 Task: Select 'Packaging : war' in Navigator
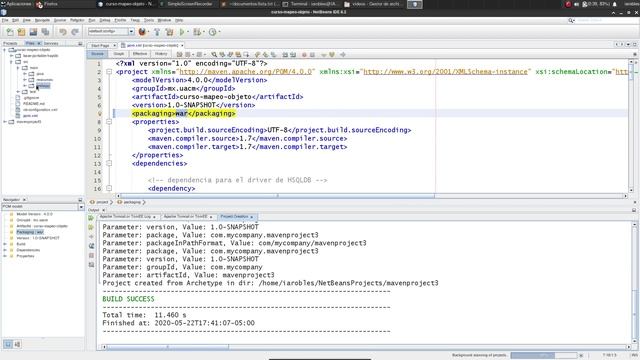point(30,232)
